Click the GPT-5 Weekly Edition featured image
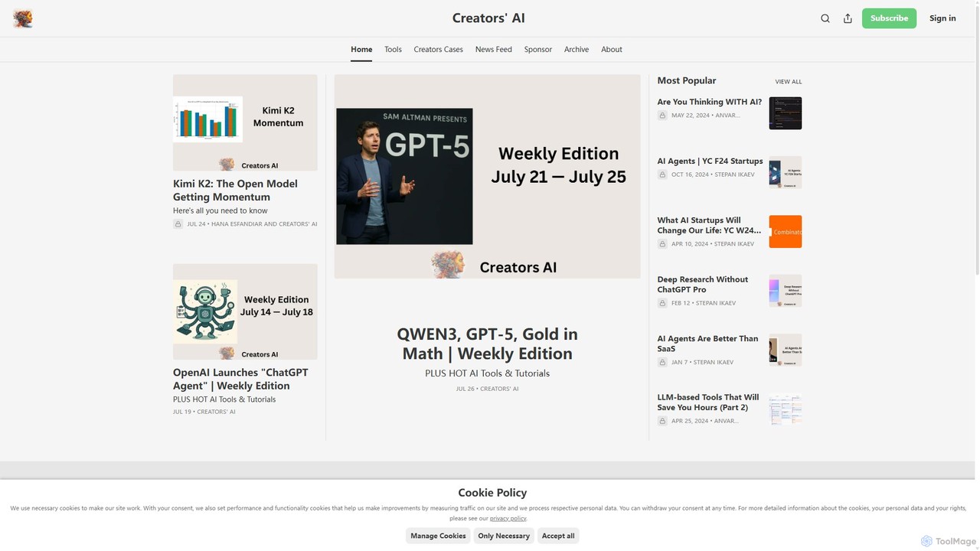The height and width of the screenshot is (551, 980). pos(488,177)
